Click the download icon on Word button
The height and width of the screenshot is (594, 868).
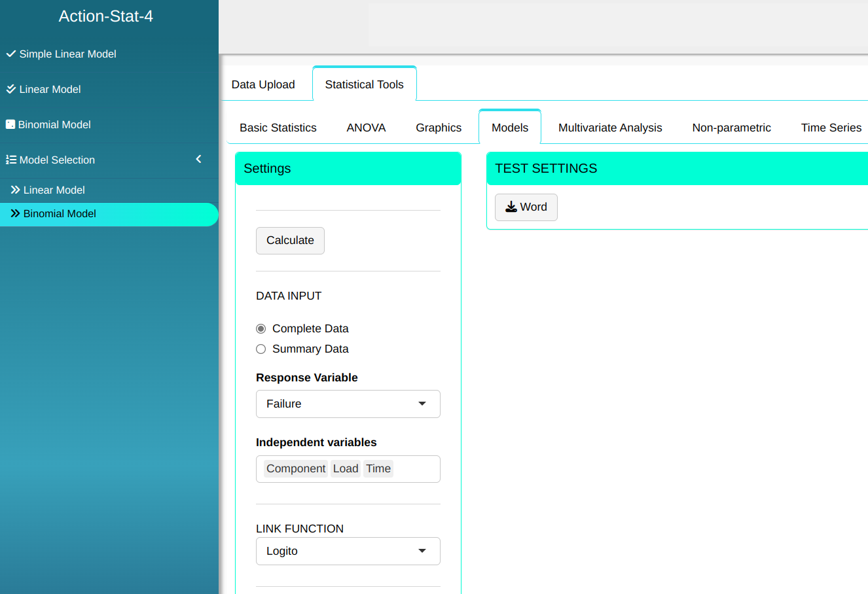point(511,207)
